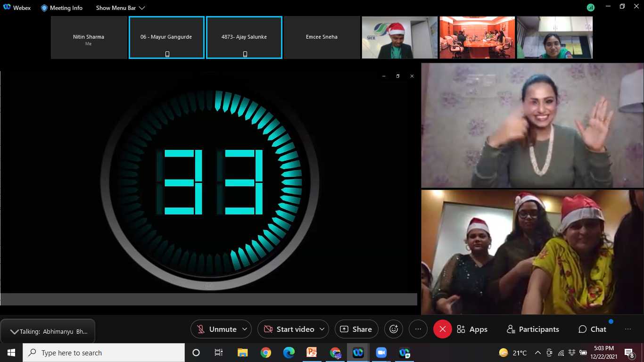Click phone icon on Mayur Gangurde tile
Image resolution: width=644 pixels, height=362 pixels.
(167, 54)
